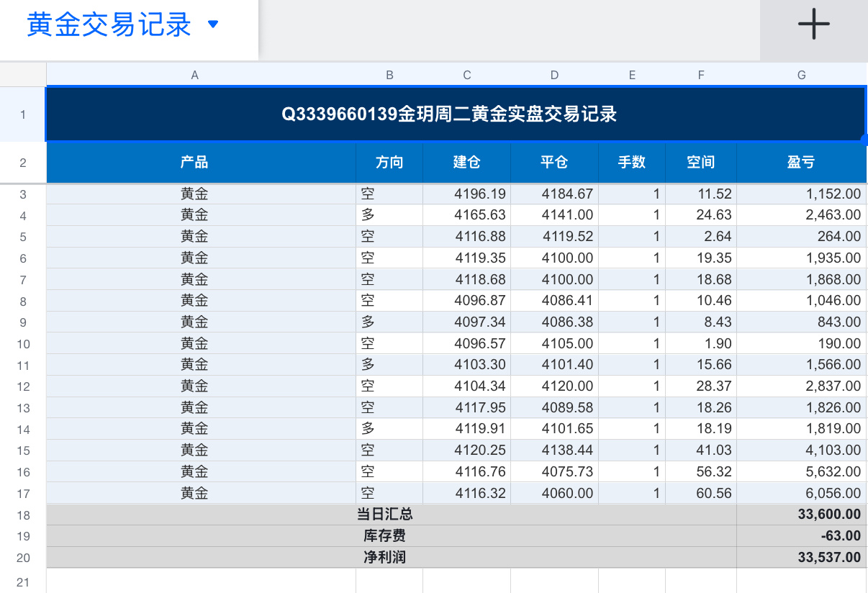
Task: Click the 库存费 label cell
Action: point(392,536)
